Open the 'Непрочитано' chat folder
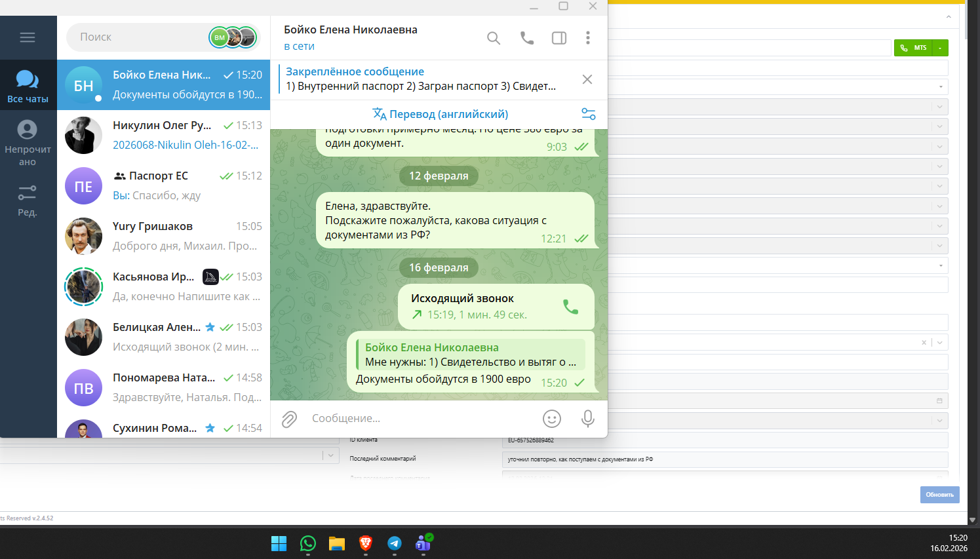The image size is (980, 559). (x=28, y=143)
